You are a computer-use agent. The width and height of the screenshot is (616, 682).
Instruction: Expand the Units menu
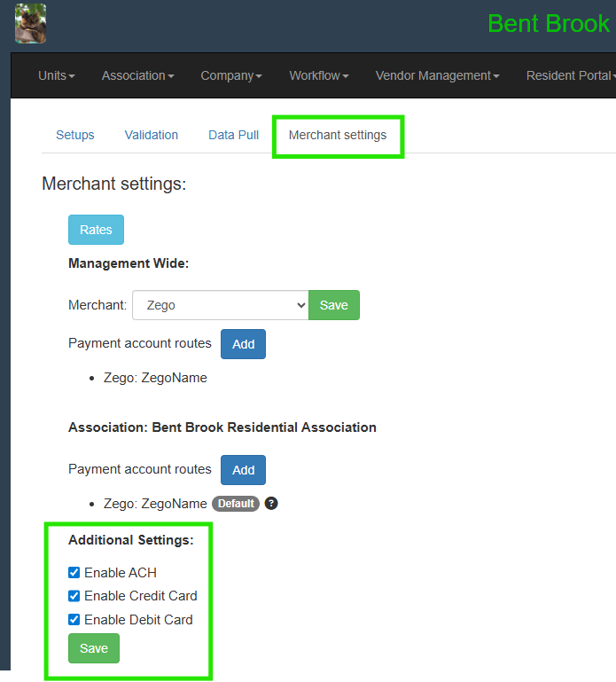56,76
